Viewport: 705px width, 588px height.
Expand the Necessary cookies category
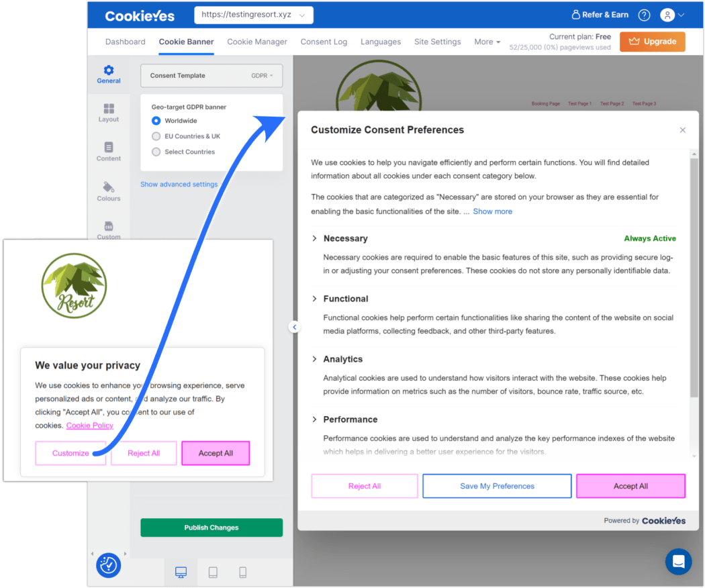314,238
